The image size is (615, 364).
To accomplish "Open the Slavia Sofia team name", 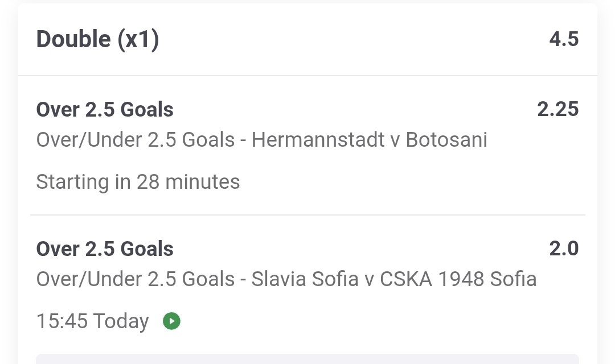I will (305, 279).
